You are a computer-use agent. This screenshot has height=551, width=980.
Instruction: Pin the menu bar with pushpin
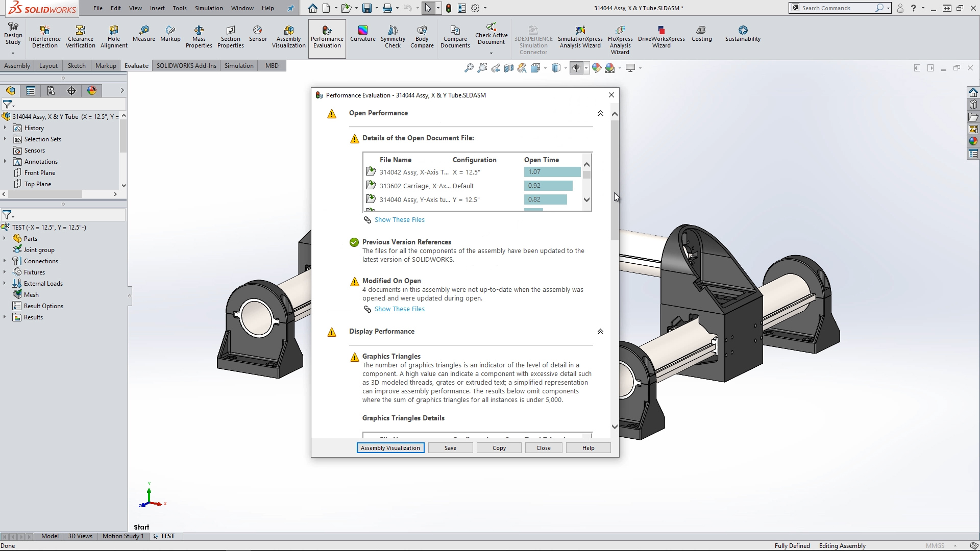coord(290,8)
